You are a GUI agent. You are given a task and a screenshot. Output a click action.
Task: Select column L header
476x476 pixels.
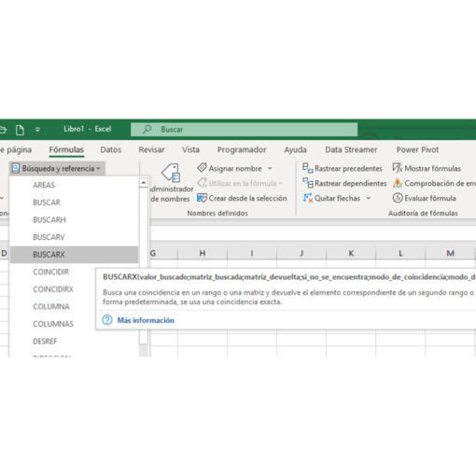tap(400, 253)
